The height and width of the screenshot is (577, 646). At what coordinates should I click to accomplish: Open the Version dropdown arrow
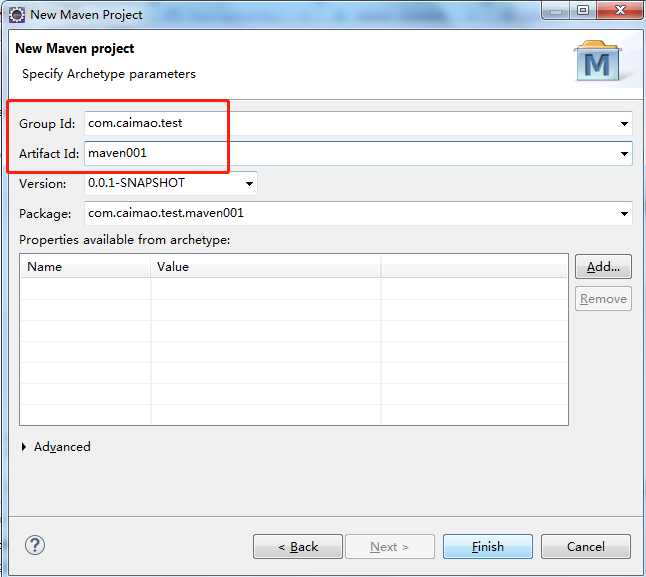pyautogui.click(x=249, y=184)
